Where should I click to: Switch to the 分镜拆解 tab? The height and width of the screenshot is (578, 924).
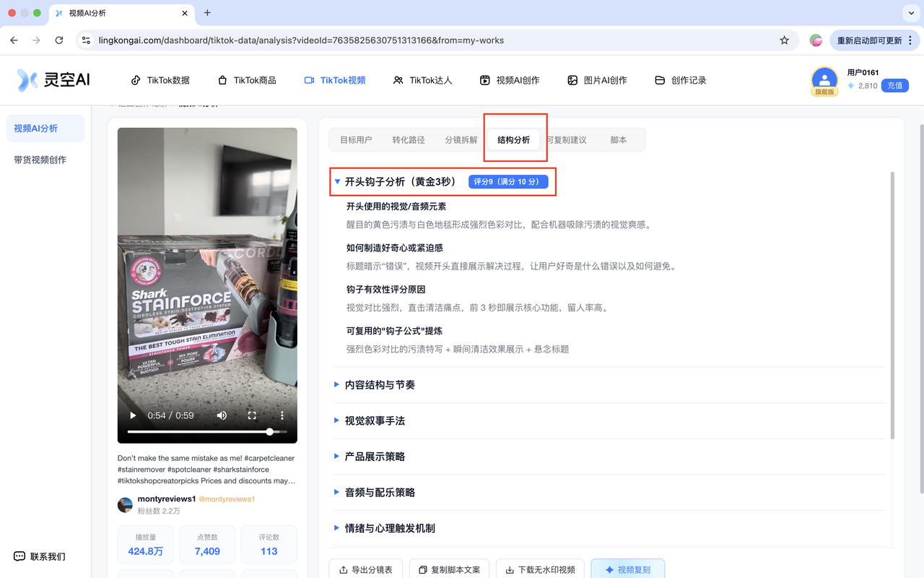[461, 139]
